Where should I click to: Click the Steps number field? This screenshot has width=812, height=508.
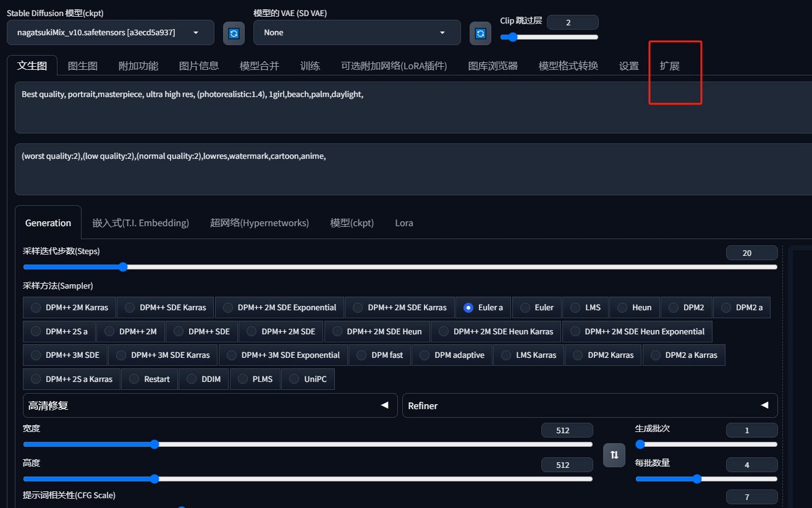point(751,253)
